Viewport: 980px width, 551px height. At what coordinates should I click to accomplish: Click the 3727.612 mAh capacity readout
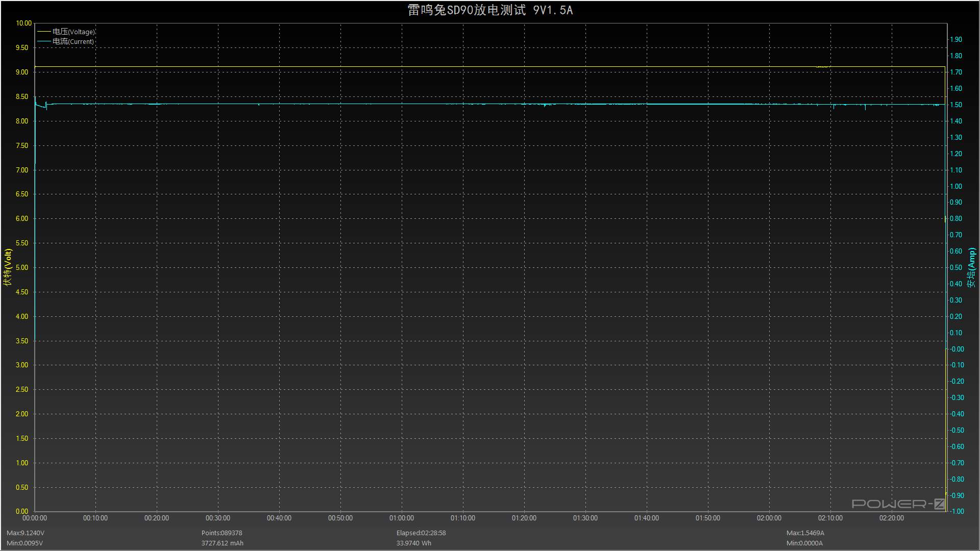tap(222, 543)
